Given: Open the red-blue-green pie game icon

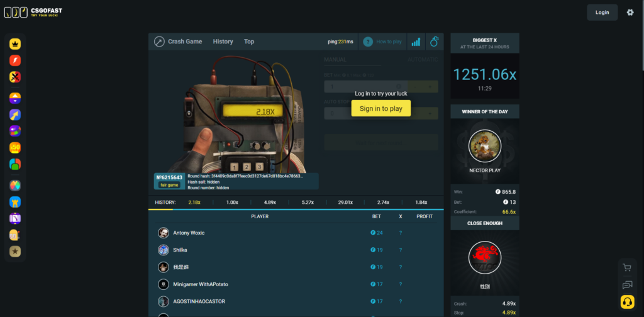Looking at the screenshot, I should [x=15, y=164].
